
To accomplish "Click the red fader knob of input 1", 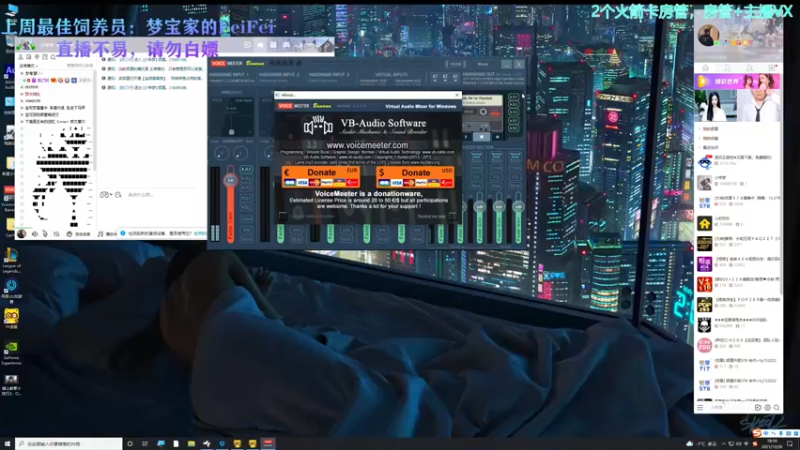I will point(230,180).
